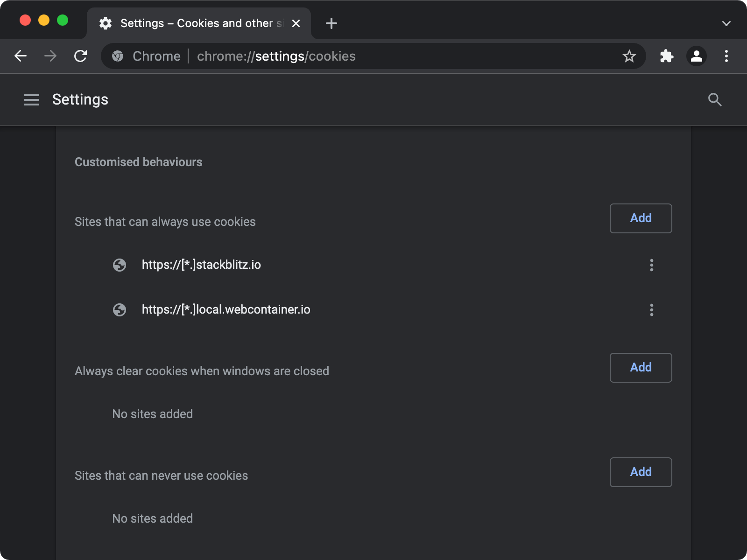This screenshot has width=747, height=560.
Task: Click the globe icon next to stackblitz.io
Action: 120,265
